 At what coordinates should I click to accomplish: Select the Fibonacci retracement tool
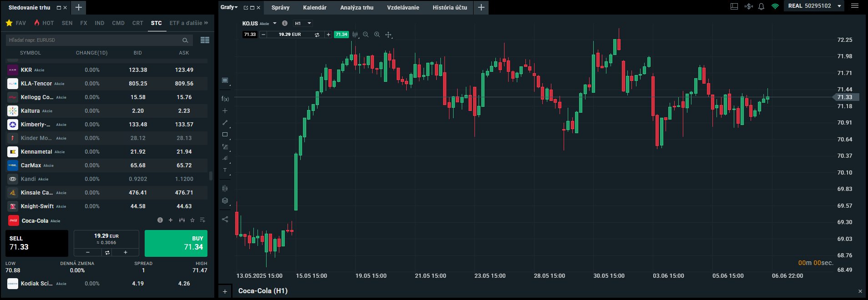(x=225, y=147)
